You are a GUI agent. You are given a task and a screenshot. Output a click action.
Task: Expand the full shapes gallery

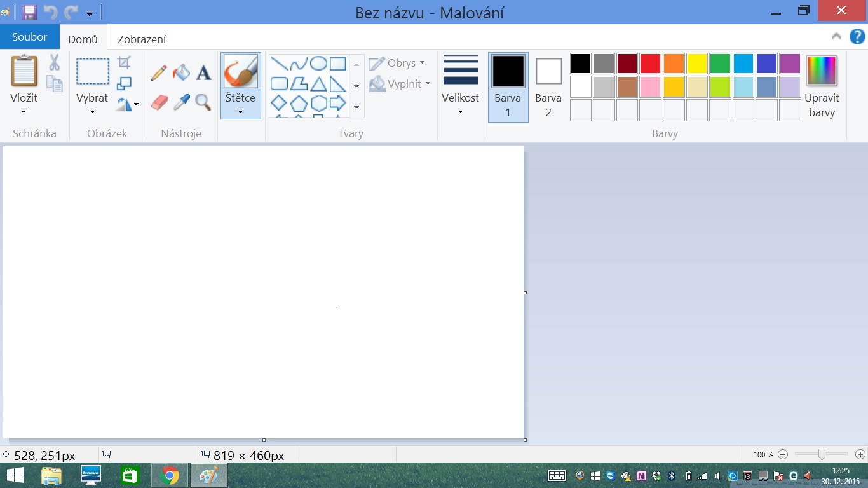point(356,107)
